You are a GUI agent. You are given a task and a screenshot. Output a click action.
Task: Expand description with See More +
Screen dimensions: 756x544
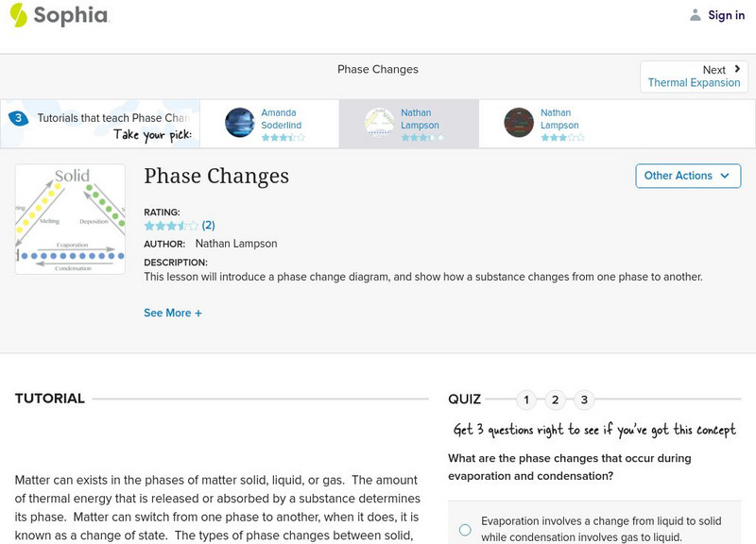(x=173, y=313)
